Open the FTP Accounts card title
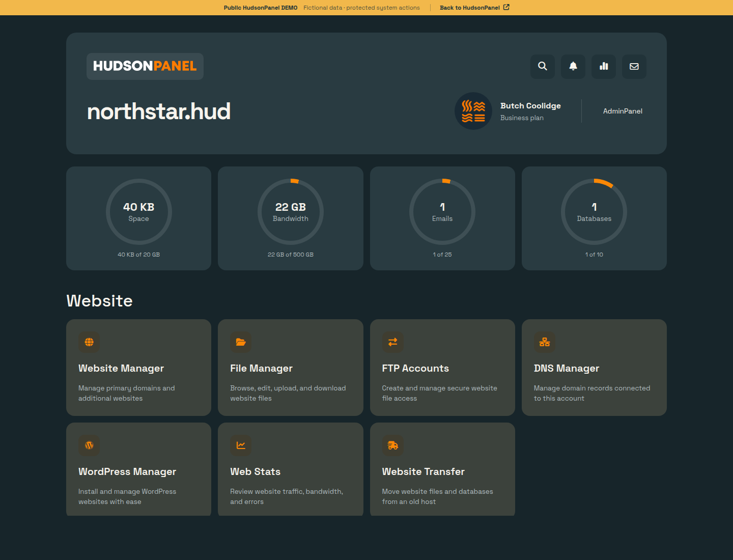Image resolution: width=733 pixels, height=560 pixels. click(x=415, y=368)
